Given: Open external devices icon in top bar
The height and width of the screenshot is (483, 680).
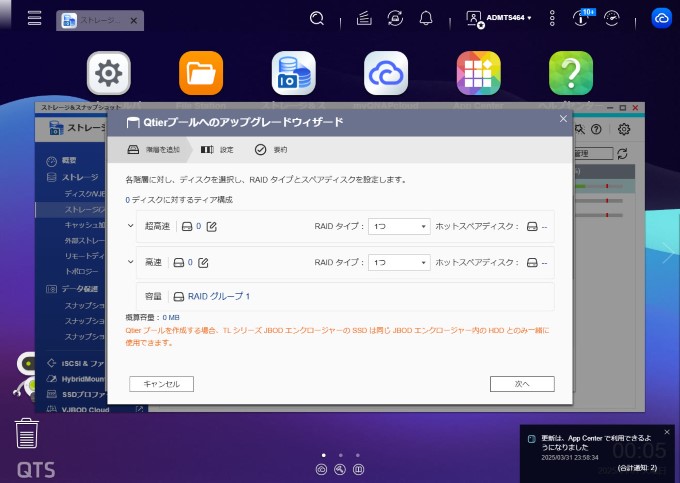Looking at the screenshot, I should point(395,18).
